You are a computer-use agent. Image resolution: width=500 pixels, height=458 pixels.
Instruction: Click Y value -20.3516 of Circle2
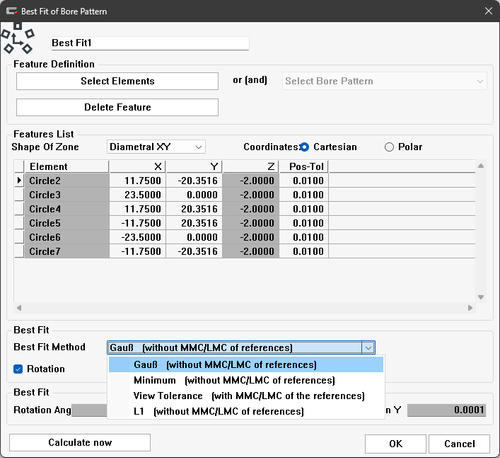[194, 181]
